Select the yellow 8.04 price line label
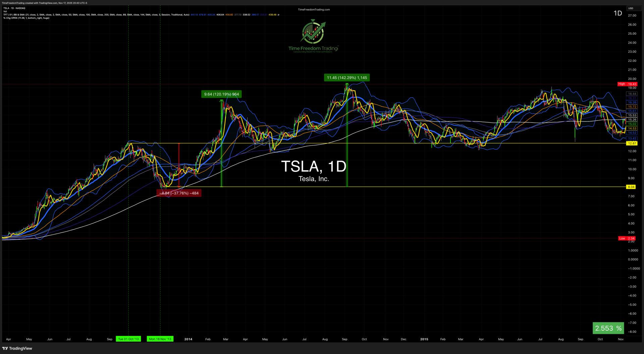This screenshot has width=644, height=354. click(631, 187)
